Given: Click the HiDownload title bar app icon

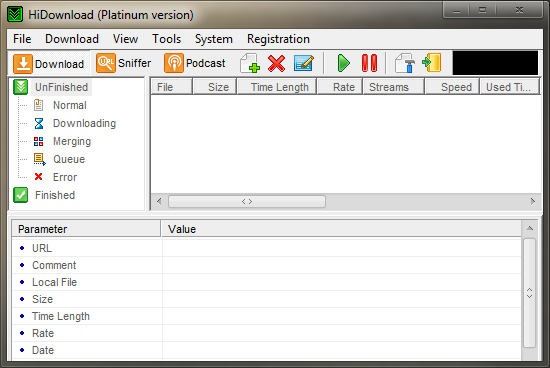Looking at the screenshot, I should 15,14.
